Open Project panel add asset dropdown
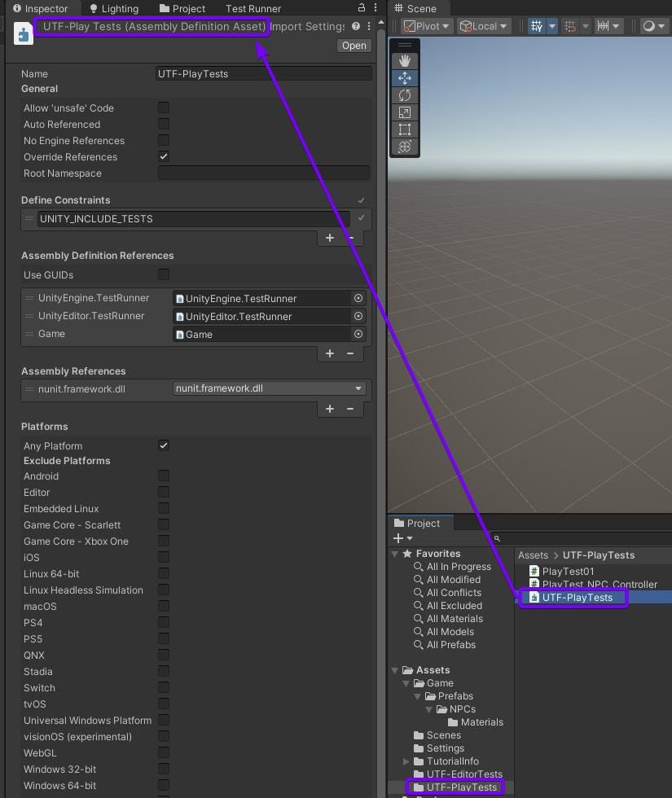This screenshot has width=672, height=798. (402, 538)
